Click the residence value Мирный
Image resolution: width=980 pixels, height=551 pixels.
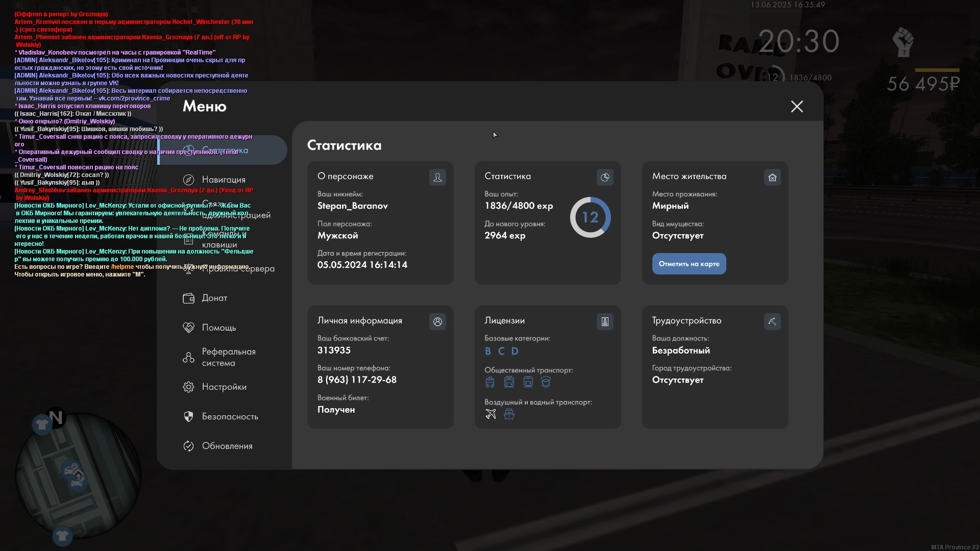point(670,206)
